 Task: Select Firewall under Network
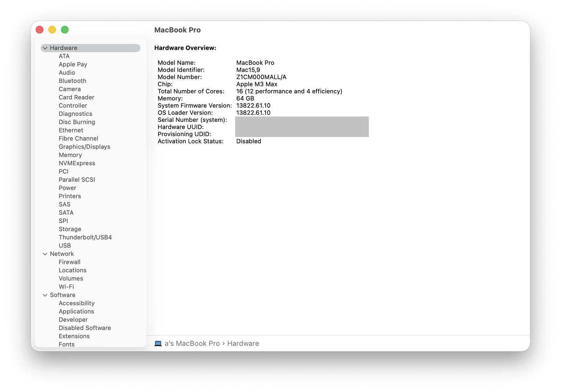coord(69,262)
